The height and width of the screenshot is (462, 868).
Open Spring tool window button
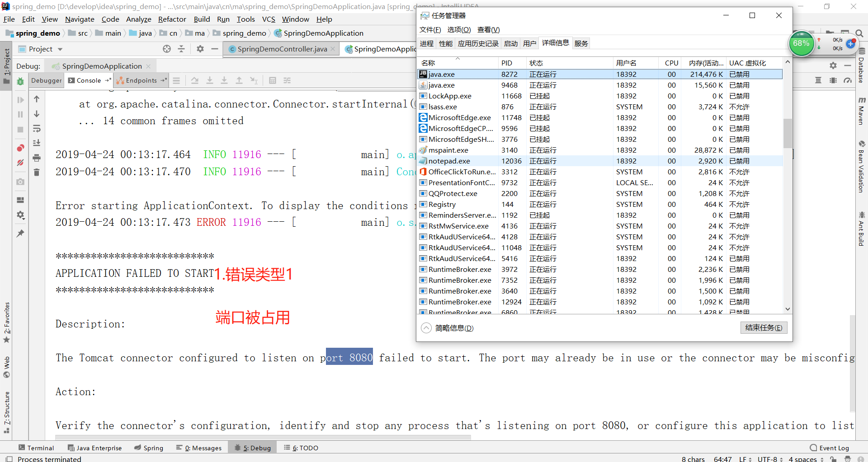pos(149,448)
